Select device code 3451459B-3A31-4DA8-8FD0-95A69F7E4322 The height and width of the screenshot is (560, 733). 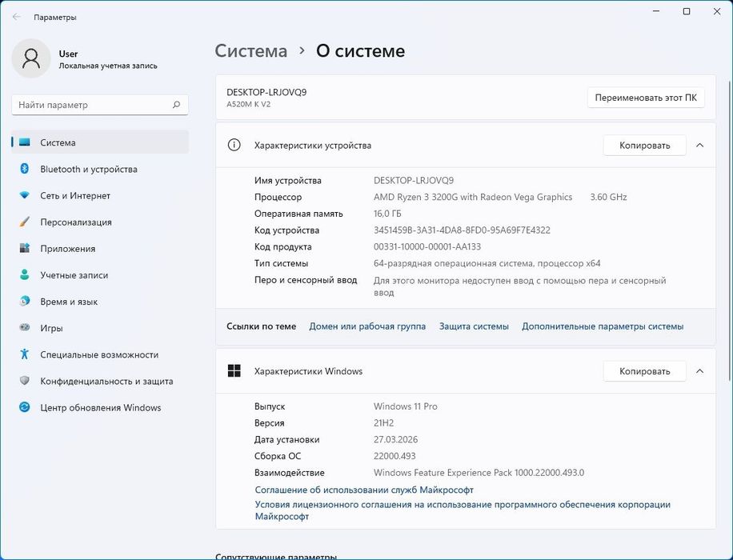click(x=462, y=230)
